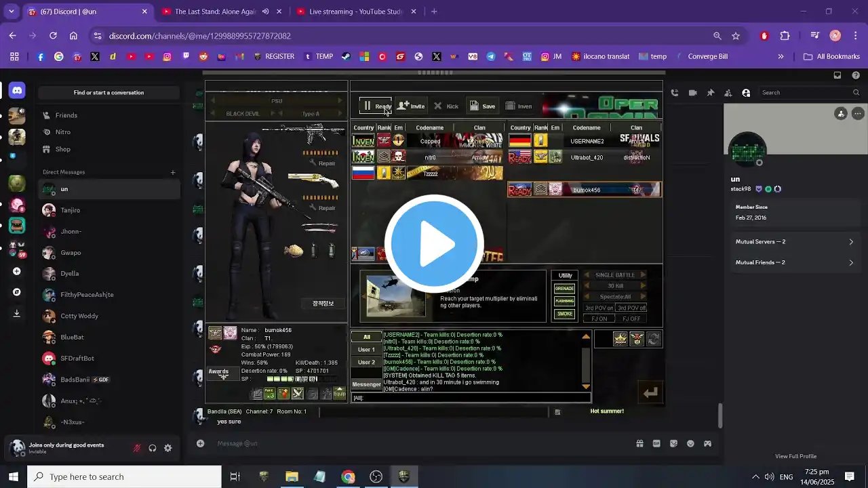Open the gift icon in message bar
Viewport: 868px width, 488px height.
pyautogui.click(x=639, y=443)
